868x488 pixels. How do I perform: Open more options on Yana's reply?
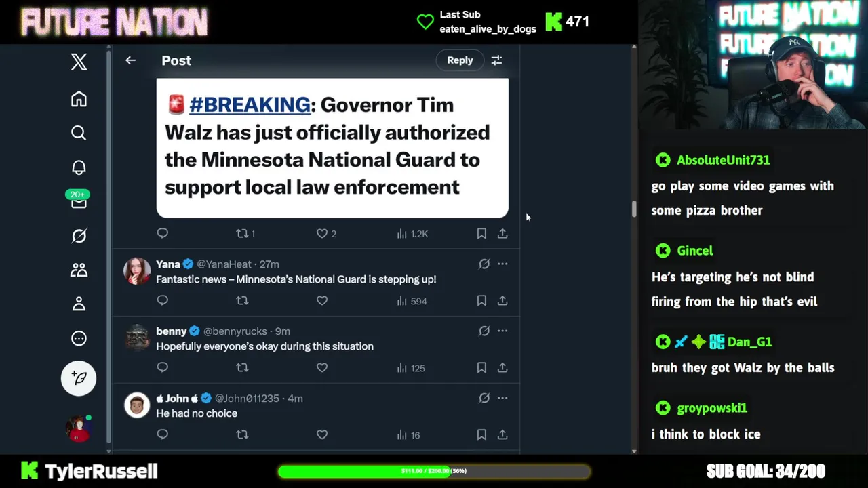point(502,264)
